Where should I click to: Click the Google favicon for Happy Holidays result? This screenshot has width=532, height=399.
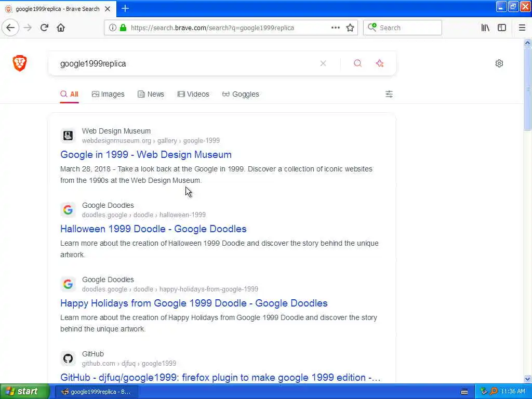pyautogui.click(x=68, y=284)
